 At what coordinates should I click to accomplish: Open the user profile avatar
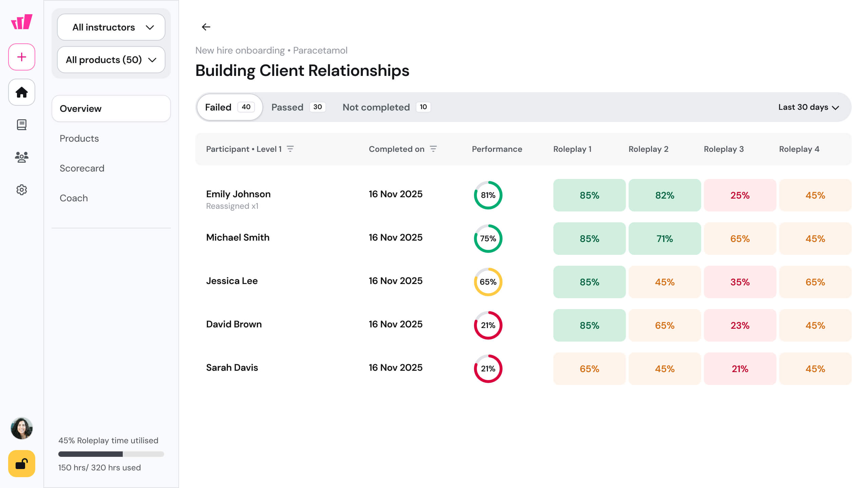click(x=22, y=428)
